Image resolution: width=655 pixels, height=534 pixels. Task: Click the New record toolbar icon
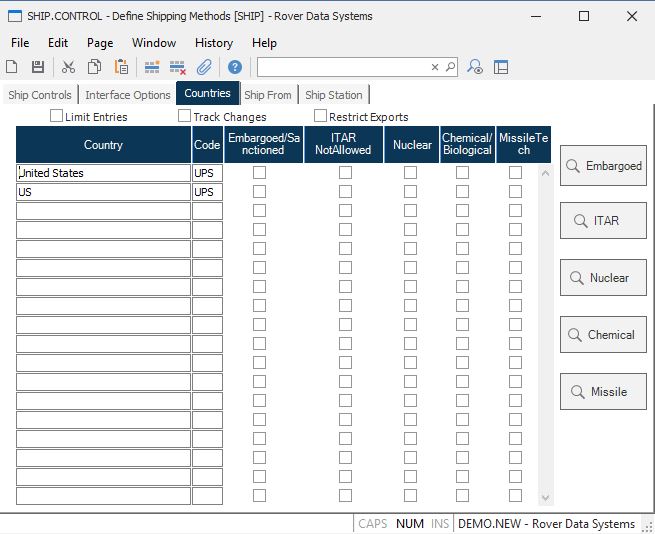click(12, 67)
